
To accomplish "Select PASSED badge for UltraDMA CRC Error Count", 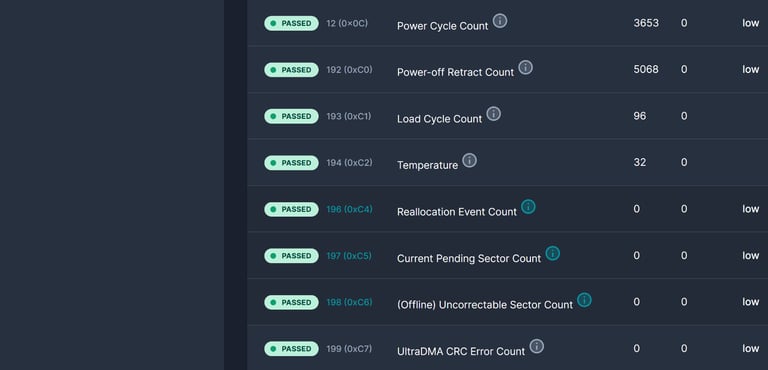I will [x=291, y=349].
